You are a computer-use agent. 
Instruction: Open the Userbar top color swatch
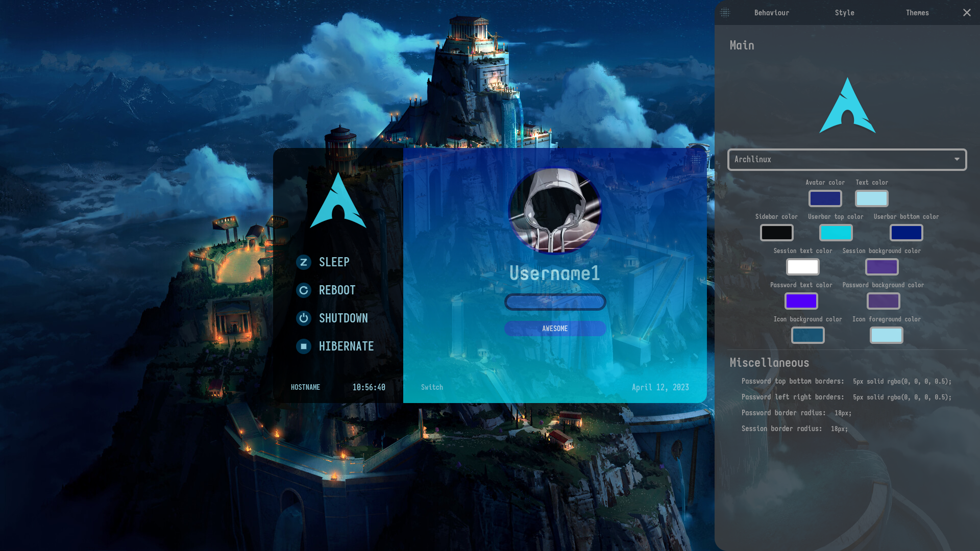click(x=836, y=233)
